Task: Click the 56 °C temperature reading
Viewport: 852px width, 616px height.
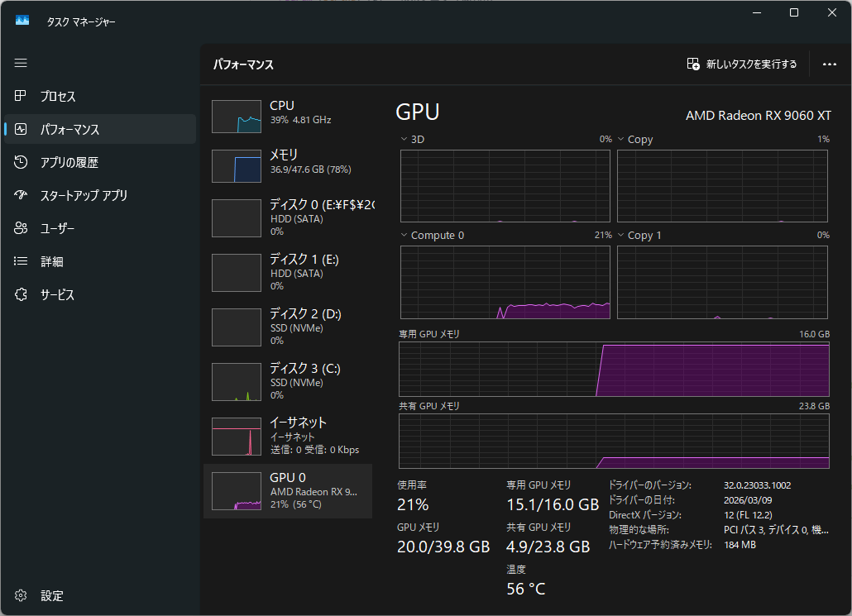Action: coord(526,589)
